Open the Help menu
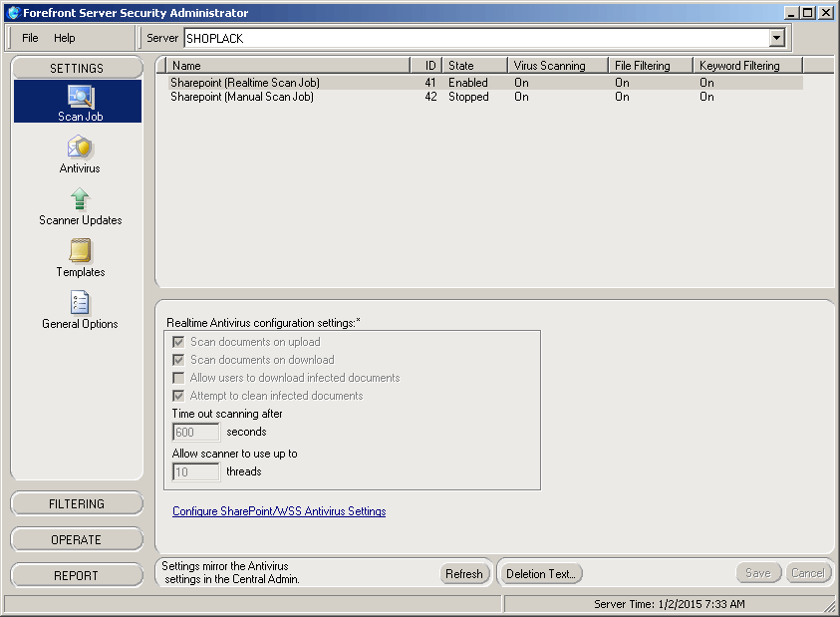The width and height of the screenshot is (840, 617). pyautogui.click(x=65, y=38)
